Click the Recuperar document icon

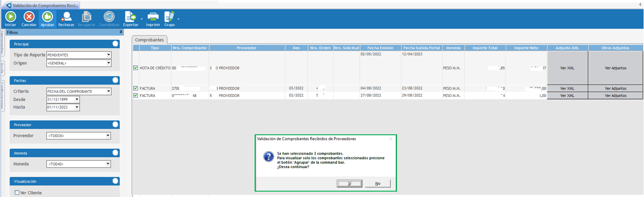pyautogui.click(x=86, y=17)
